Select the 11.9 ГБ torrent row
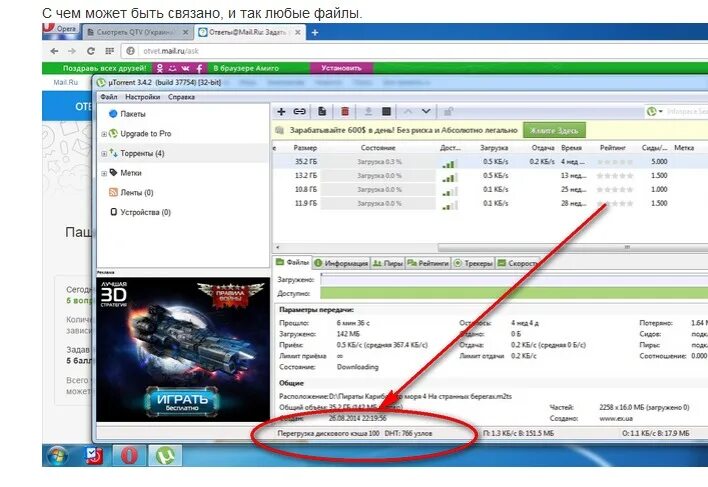This screenshot has height=487, width=708. tap(490, 204)
